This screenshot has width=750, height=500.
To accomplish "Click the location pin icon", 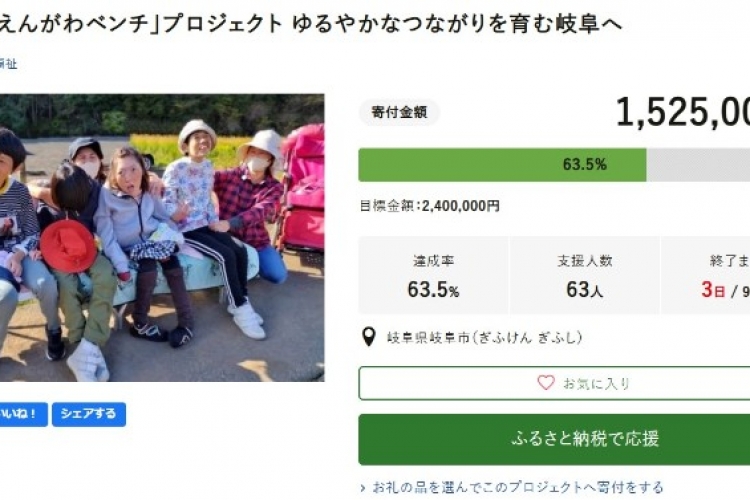I will tap(368, 337).
